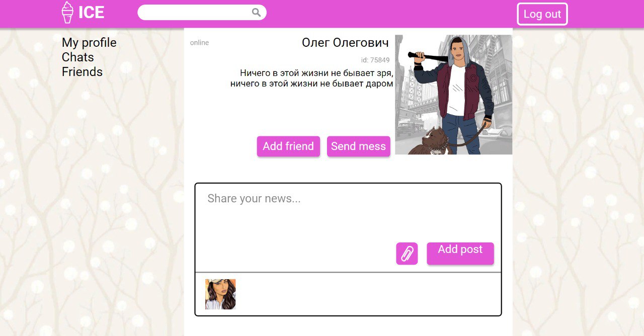The height and width of the screenshot is (336, 644).
Task: Open the woman avatar thumbnail under post box
Action: point(220,294)
